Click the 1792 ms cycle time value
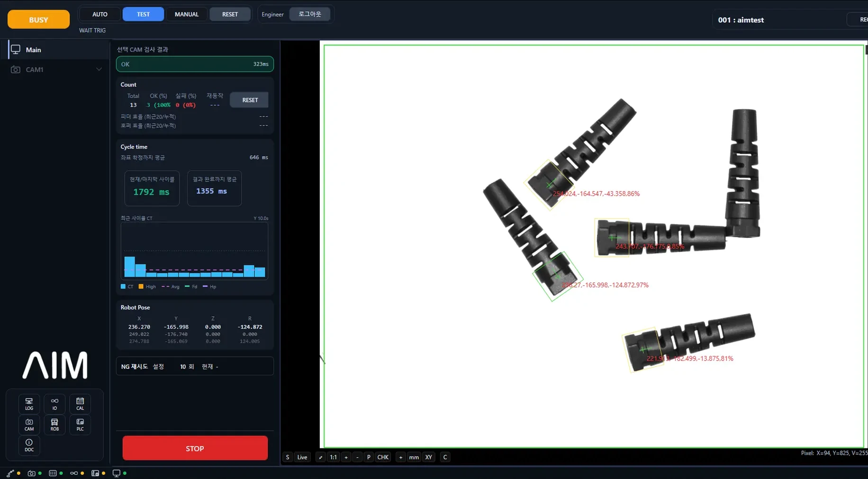 151,192
